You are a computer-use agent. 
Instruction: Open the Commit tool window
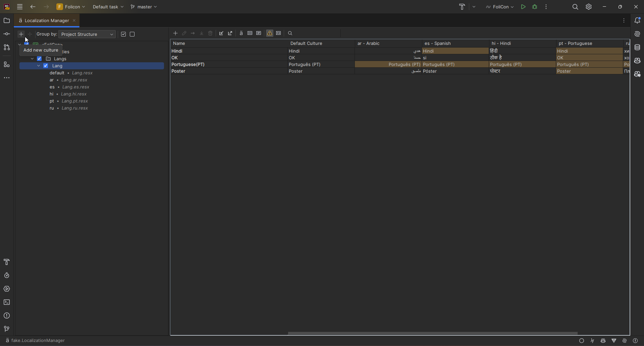tap(7, 34)
